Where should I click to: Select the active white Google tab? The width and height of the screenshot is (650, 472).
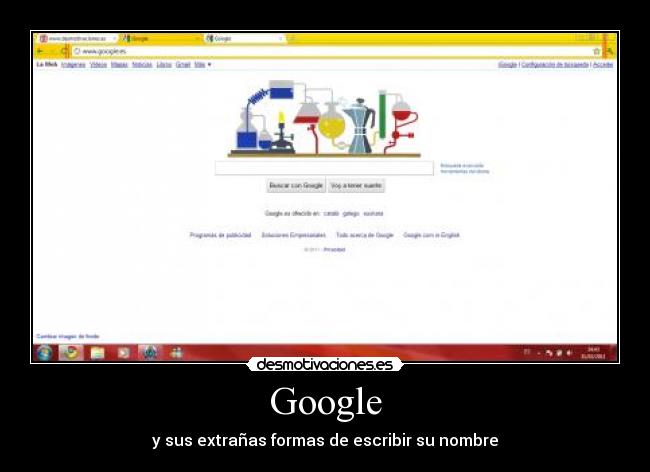[244, 39]
